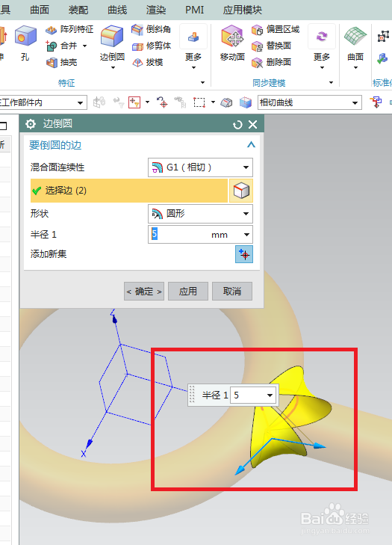Click the top-right constraint icon in ribbon

tap(383, 36)
